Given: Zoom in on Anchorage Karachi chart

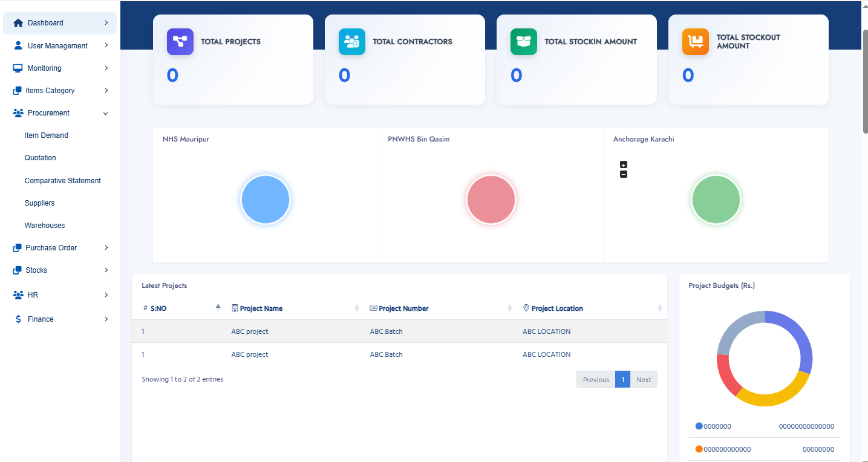Looking at the screenshot, I should 624,164.
